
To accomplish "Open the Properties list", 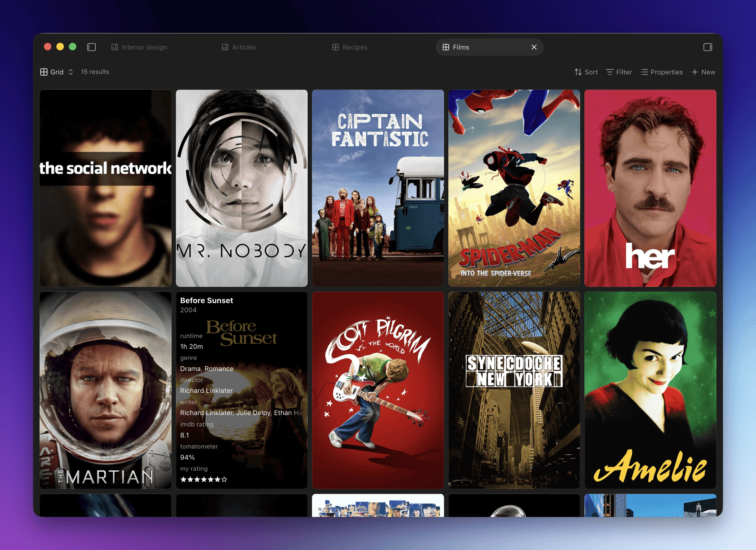I will pyautogui.click(x=661, y=72).
